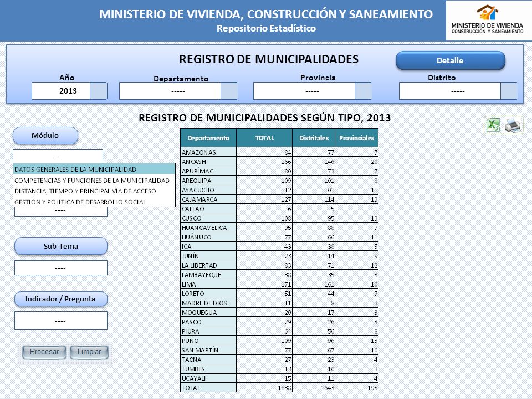Click the Procesar button
Image resolution: width=532 pixels, height=399 pixels.
point(44,352)
